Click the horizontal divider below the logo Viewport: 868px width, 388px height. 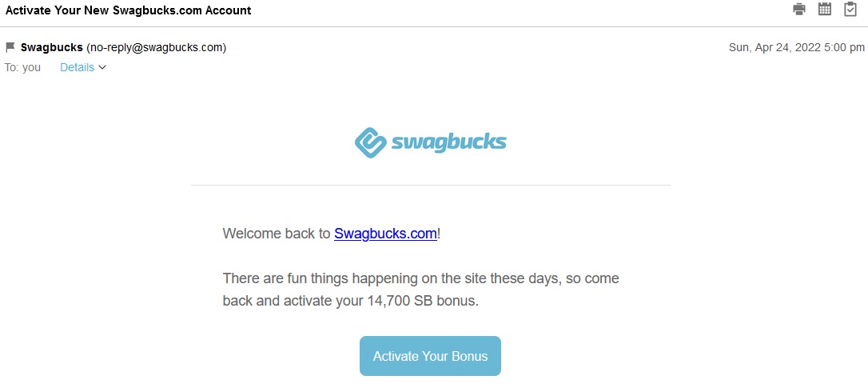[x=431, y=185]
